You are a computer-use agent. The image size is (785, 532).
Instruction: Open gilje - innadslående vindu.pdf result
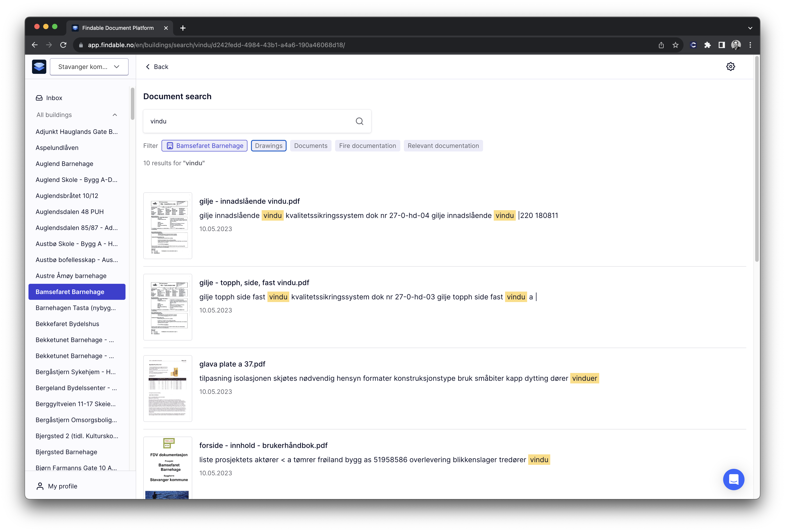[x=249, y=201]
